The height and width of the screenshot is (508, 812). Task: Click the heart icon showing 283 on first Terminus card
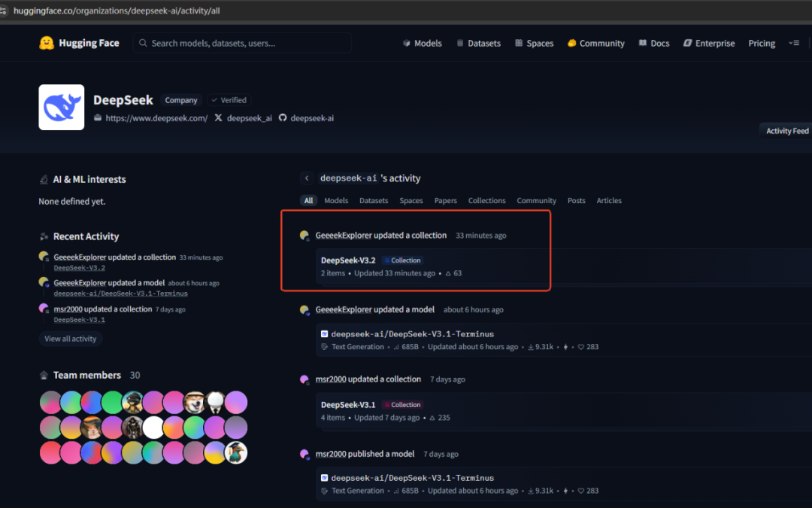(x=581, y=347)
